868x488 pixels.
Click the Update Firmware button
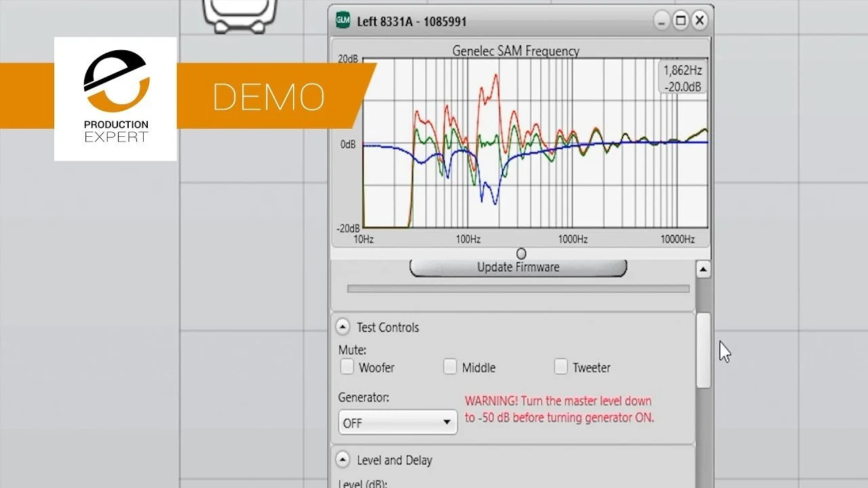click(x=518, y=267)
